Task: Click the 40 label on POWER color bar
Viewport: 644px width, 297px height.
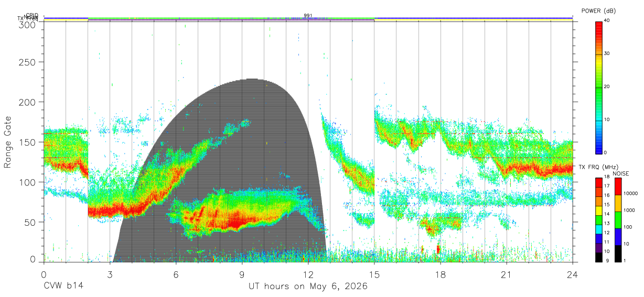Action: 606,21
